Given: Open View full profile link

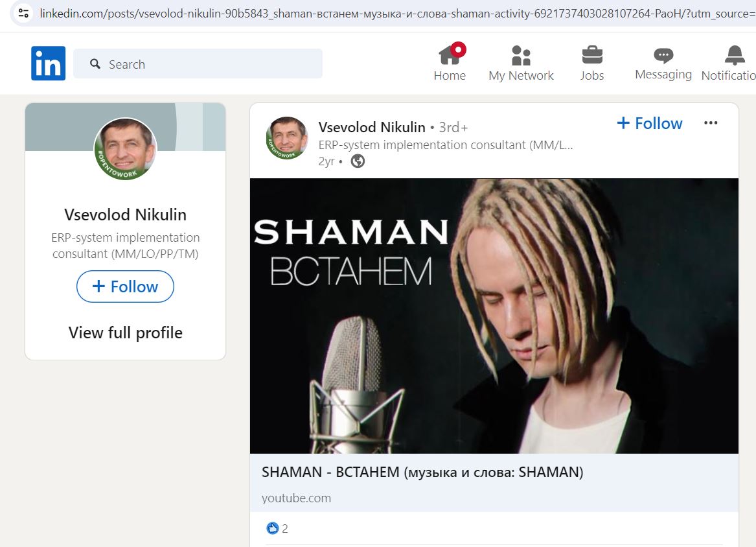Looking at the screenshot, I should [126, 333].
